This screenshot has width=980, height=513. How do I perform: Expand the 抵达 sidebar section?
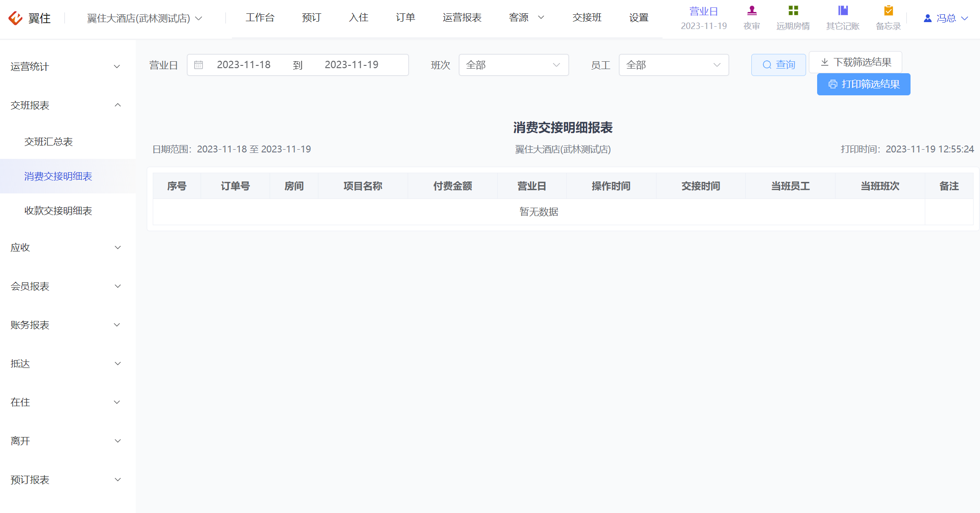coord(68,364)
